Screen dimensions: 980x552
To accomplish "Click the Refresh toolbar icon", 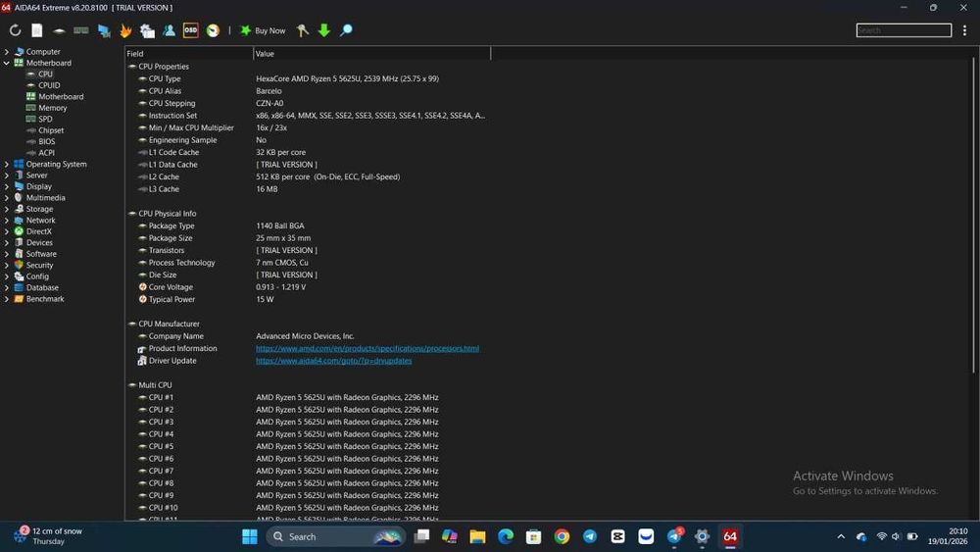I will point(15,30).
